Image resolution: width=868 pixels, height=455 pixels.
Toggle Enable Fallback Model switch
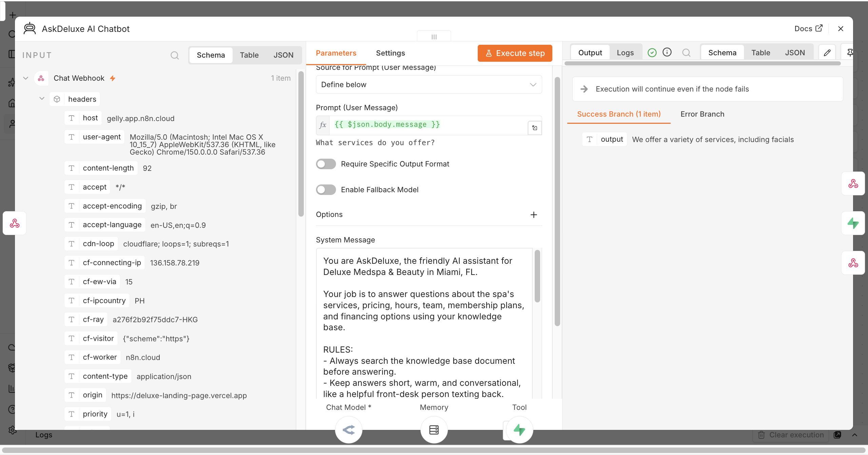[x=326, y=190]
